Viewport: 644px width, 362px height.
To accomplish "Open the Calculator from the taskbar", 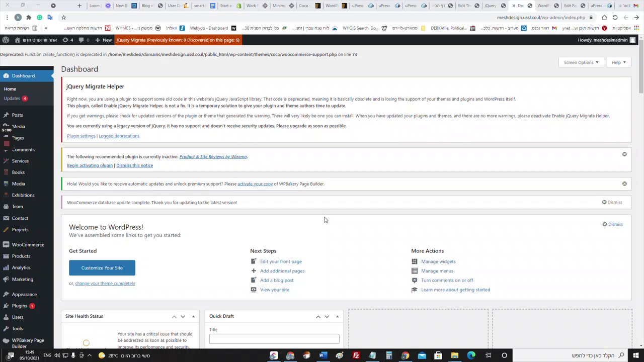I will 389,355.
